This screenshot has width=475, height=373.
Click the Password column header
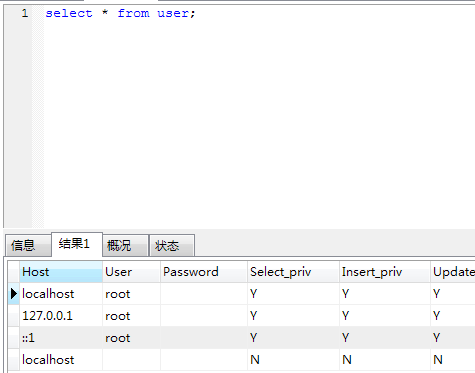point(204,272)
